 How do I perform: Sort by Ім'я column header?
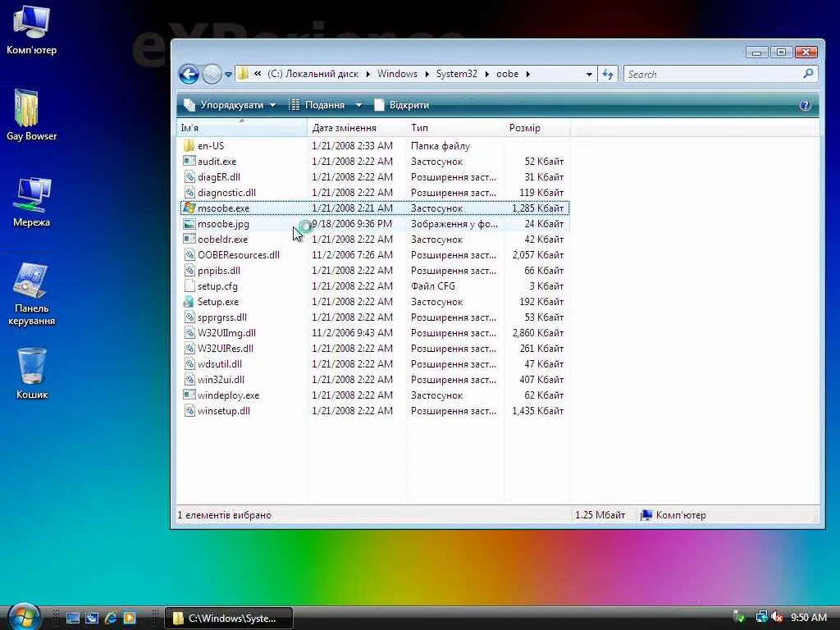coord(242,128)
